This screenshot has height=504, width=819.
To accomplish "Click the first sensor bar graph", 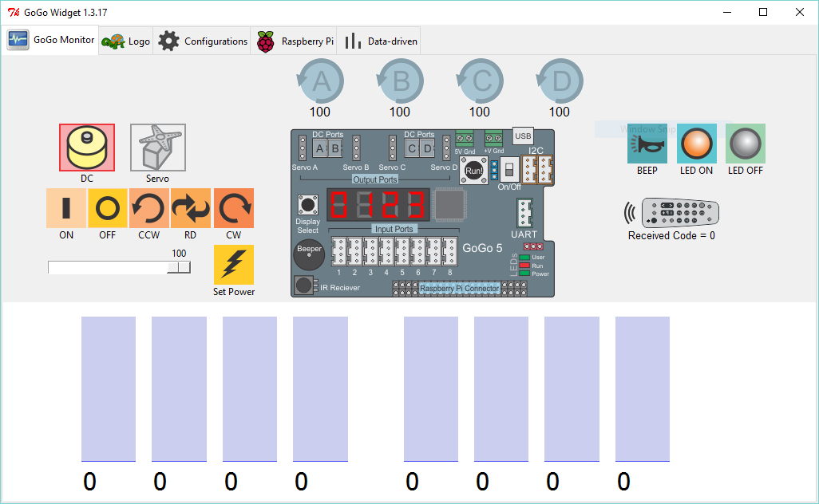I will 109,389.
